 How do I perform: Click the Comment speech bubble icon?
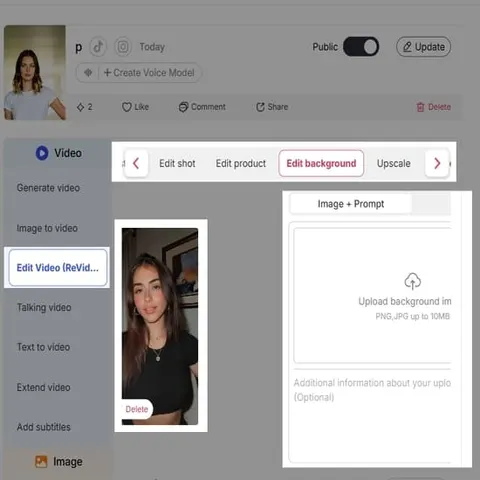point(183,107)
